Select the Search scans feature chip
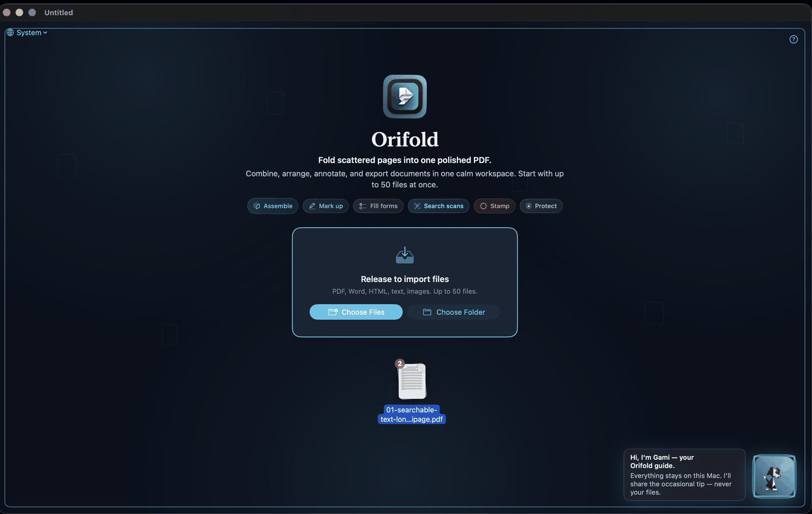The height and width of the screenshot is (514, 812). pyautogui.click(x=438, y=206)
